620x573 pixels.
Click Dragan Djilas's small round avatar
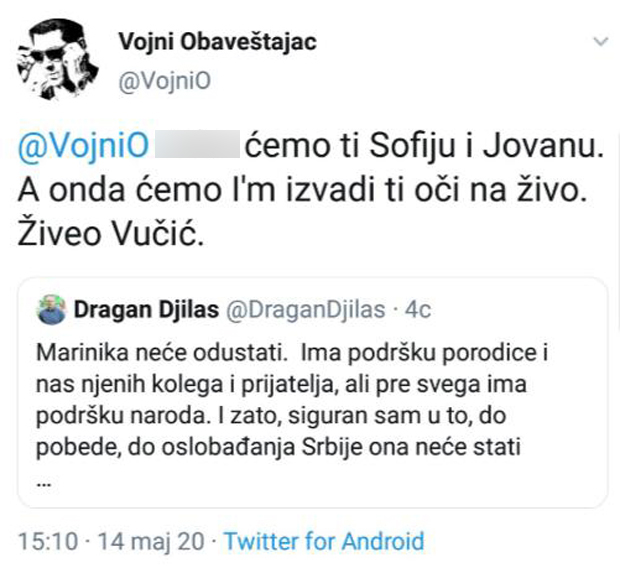coord(50,310)
